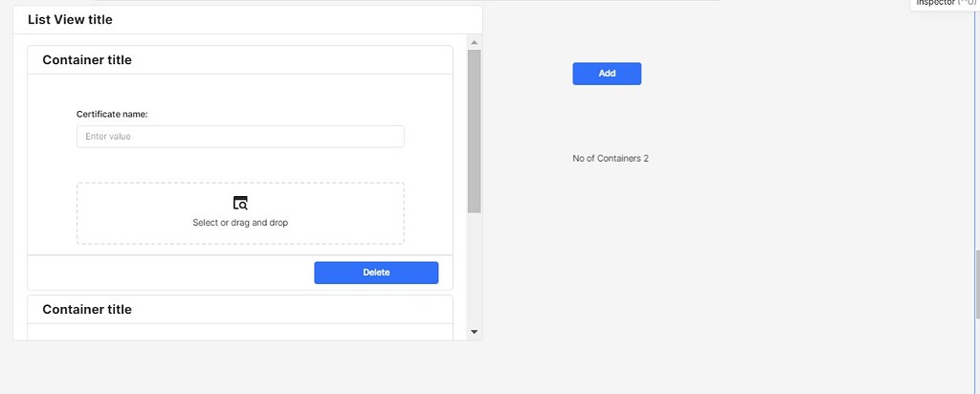This screenshot has height=394, width=980.
Task: Click the list view scrollbar thumb
Action: coord(474,129)
